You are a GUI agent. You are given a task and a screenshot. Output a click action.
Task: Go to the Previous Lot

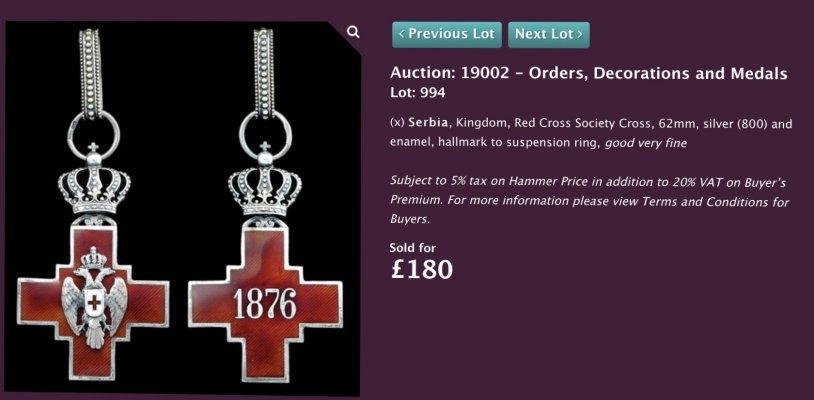point(447,35)
